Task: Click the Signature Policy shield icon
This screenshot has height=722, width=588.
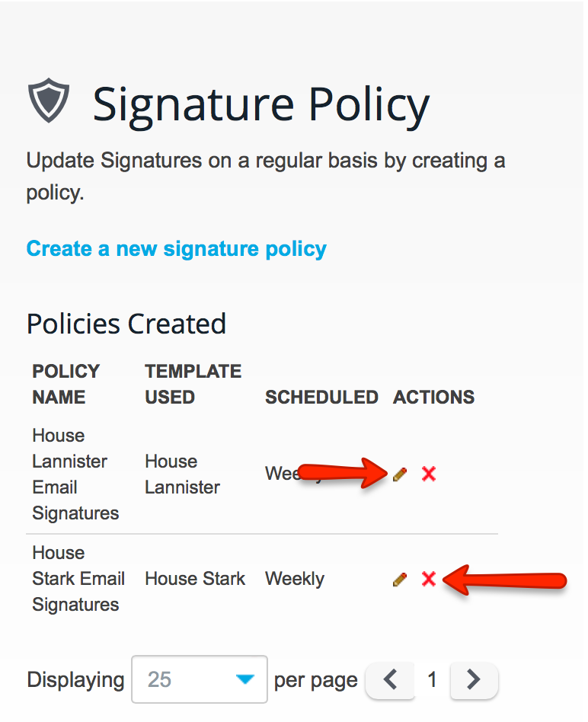Action: pyautogui.click(x=48, y=100)
